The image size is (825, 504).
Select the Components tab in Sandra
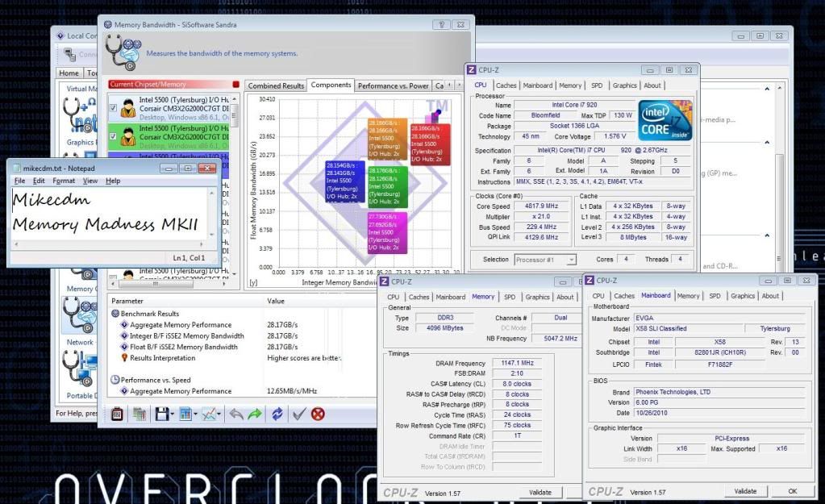tap(331, 85)
